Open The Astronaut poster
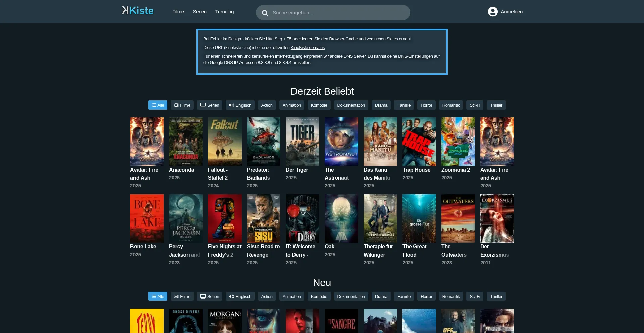 click(x=341, y=142)
